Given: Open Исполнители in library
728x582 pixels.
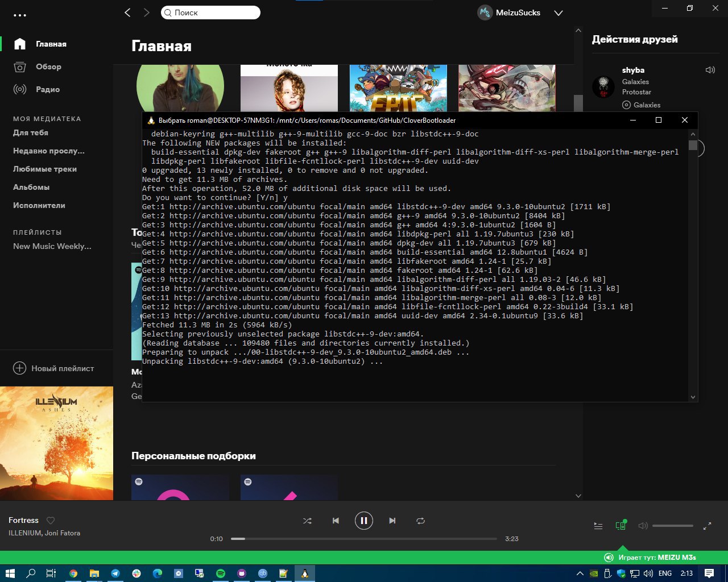Looking at the screenshot, I should (39, 205).
